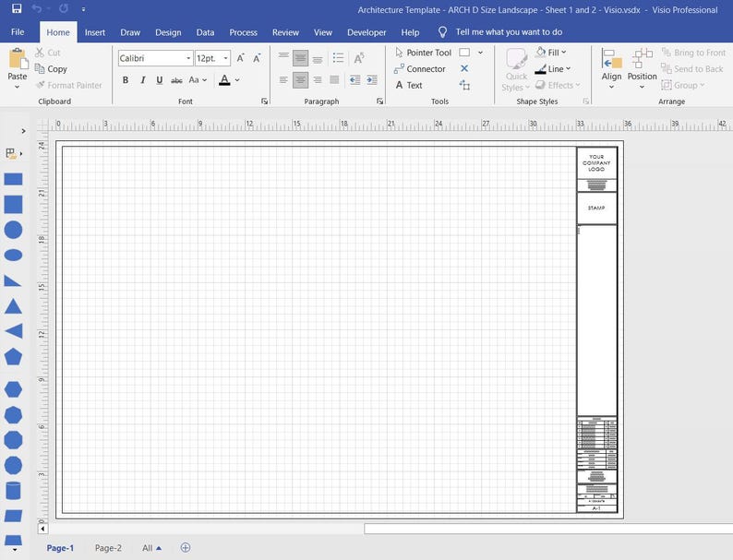Increase font size with the large A
This screenshot has height=560, width=733.
coord(240,58)
